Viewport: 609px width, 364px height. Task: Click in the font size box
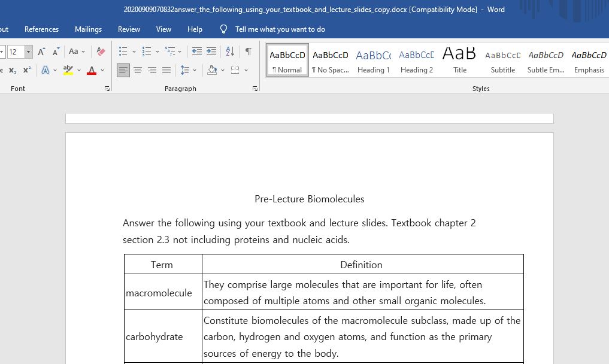coord(15,51)
